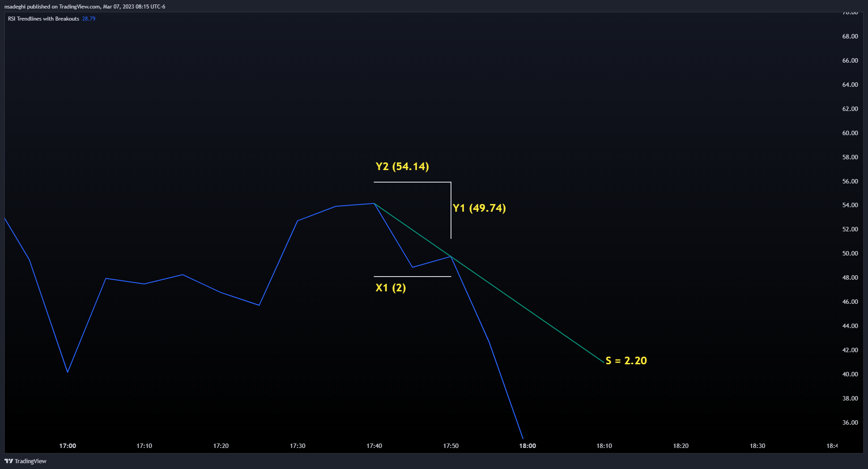Click the 36.00 price scale label

850,422
